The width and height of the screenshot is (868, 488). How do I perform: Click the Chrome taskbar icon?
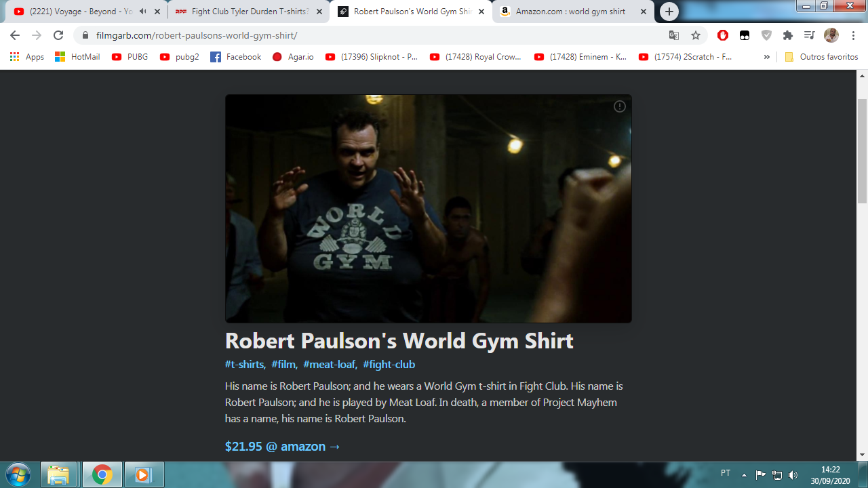[x=102, y=474]
